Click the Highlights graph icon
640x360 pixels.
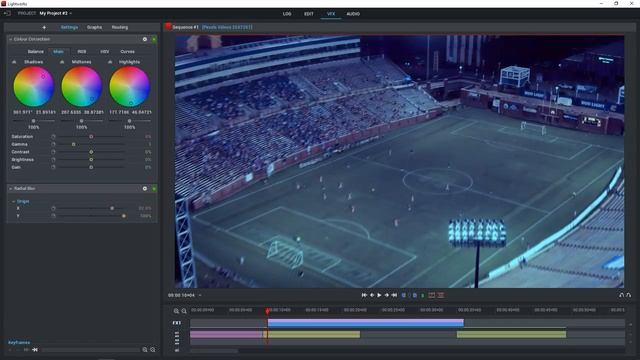[110, 62]
